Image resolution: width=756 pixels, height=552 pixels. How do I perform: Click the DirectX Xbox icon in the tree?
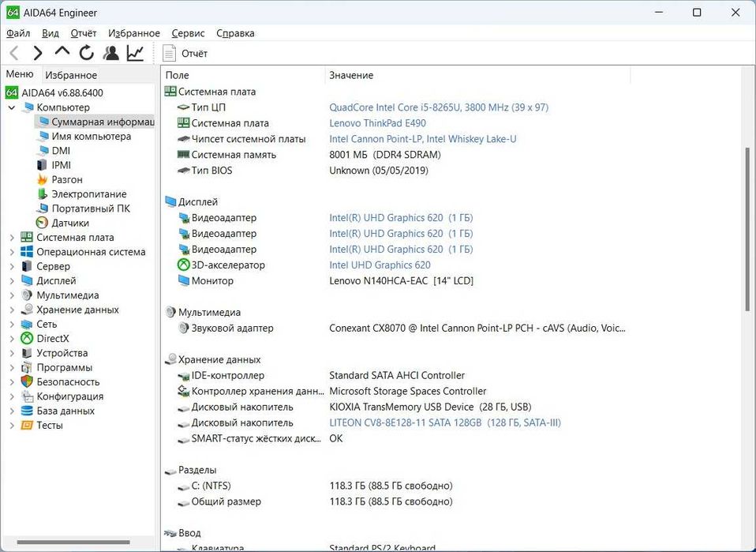27,339
